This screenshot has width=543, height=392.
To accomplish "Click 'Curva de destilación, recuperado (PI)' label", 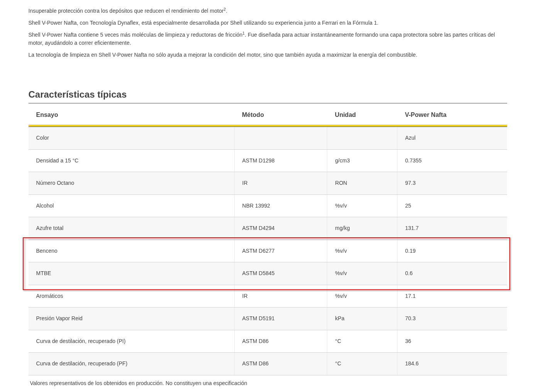I will tap(81, 341).
